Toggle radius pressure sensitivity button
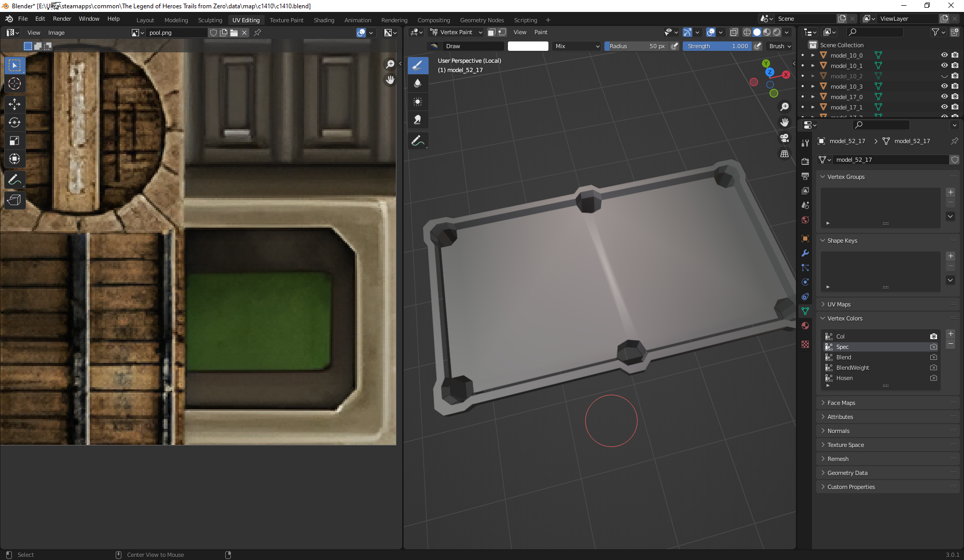964x560 pixels. (674, 46)
